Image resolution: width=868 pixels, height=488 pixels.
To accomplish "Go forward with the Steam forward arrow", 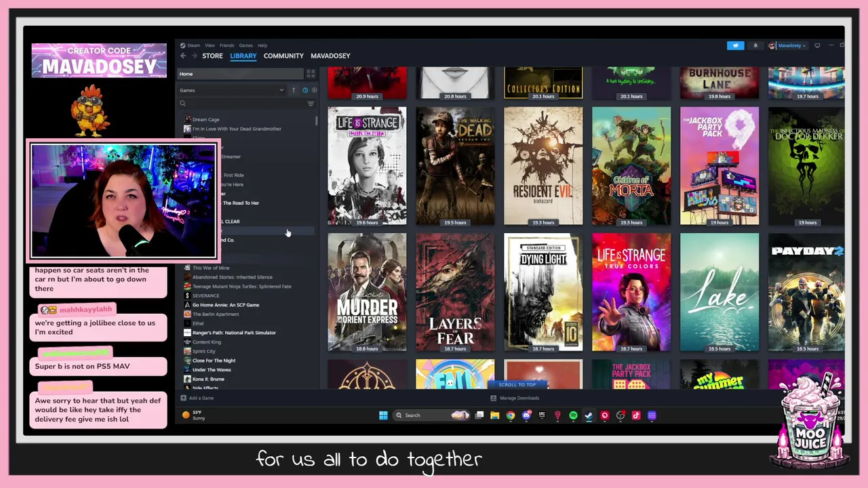I will 195,56.
